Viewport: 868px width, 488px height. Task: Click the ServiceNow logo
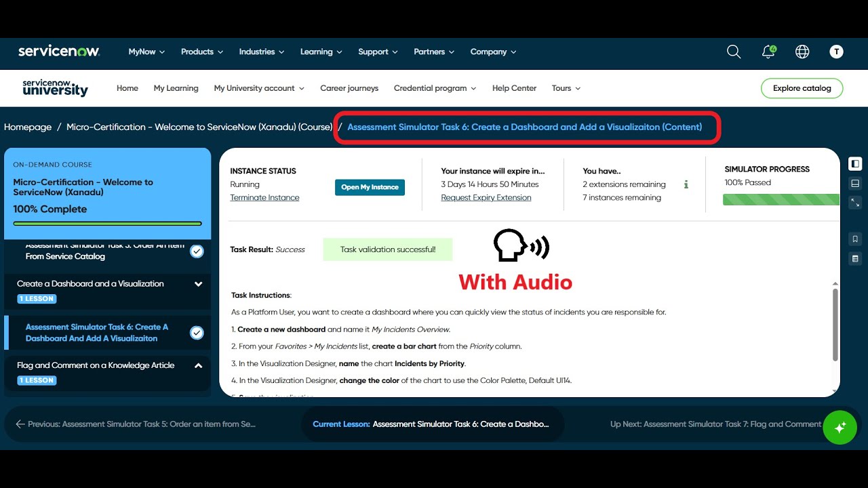click(59, 52)
